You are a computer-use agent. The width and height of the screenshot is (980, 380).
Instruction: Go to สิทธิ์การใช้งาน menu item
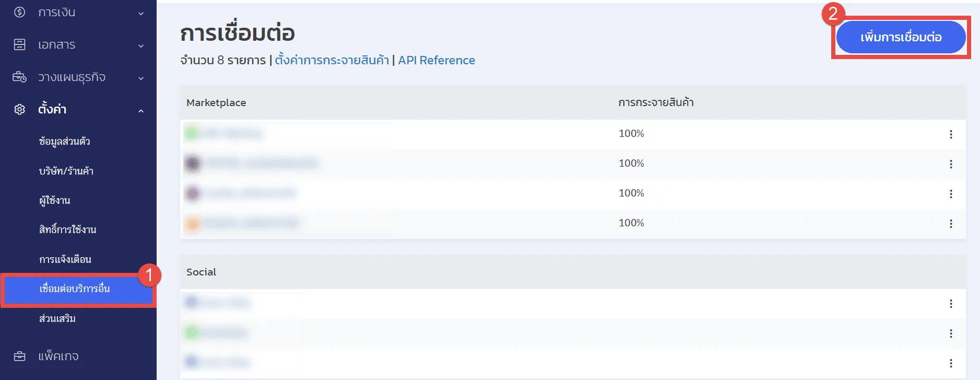tap(67, 229)
